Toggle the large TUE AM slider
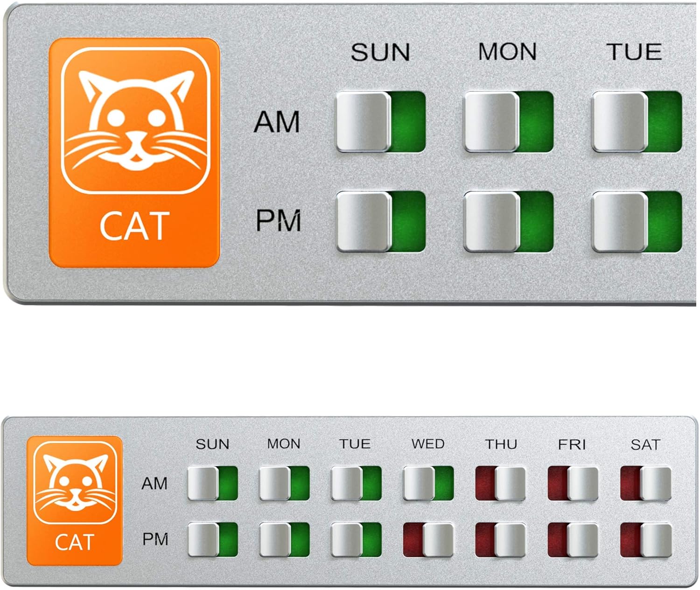Screen dimensions: 700x590 637,122
